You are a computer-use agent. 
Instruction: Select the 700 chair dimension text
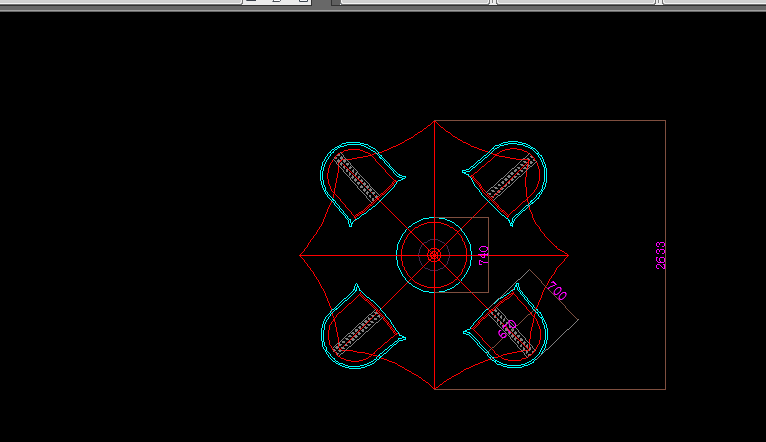pos(556,292)
